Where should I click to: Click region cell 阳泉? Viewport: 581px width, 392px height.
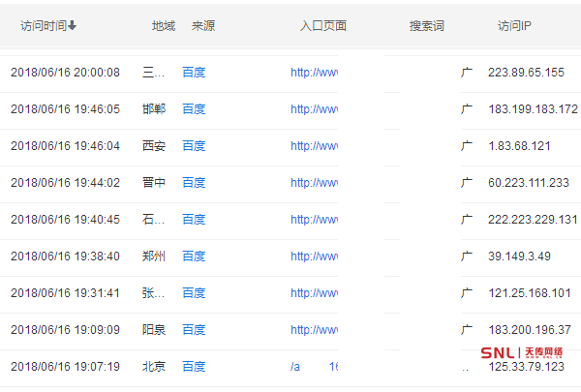click(154, 330)
